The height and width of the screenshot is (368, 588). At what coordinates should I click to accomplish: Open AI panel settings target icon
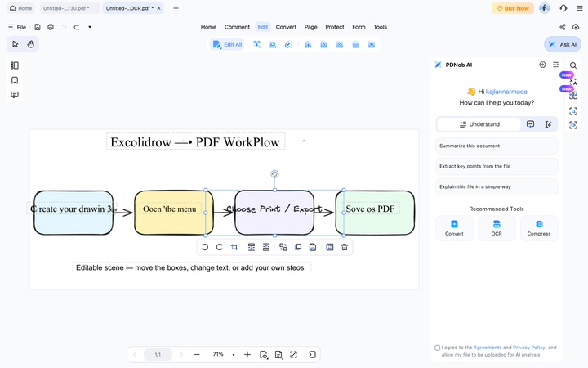click(542, 65)
